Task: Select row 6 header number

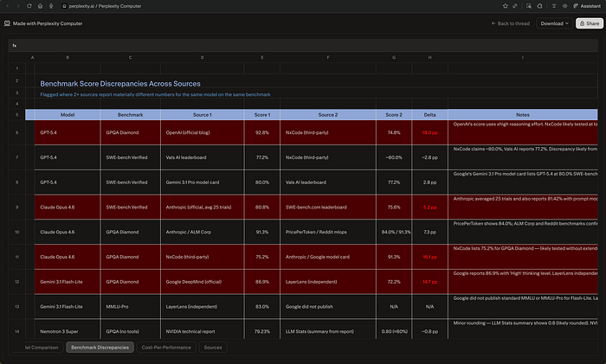Action: tap(16, 132)
